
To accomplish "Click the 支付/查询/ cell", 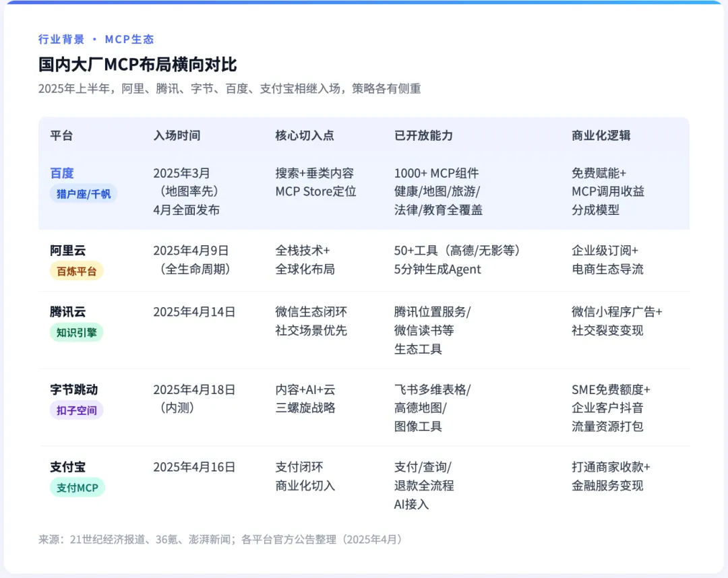I will click(424, 486).
